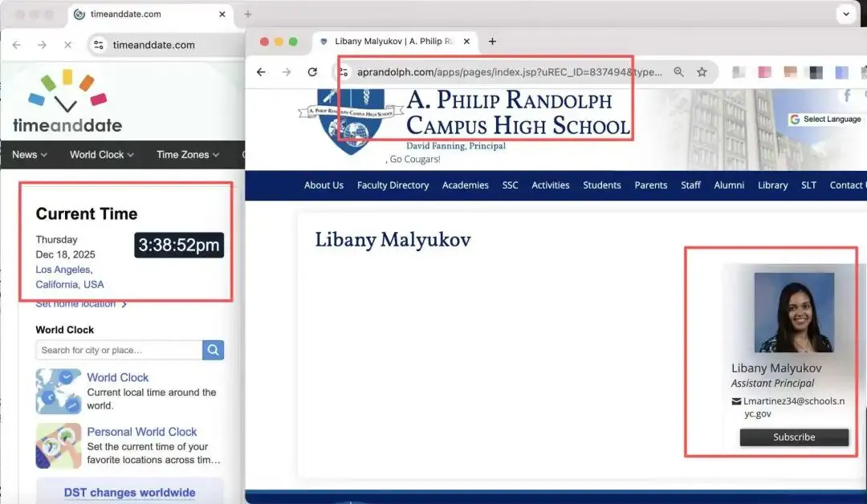Open the Personal World Clock link
Image resolution: width=867 pixels, height=504 pixels.
[141, 432]
